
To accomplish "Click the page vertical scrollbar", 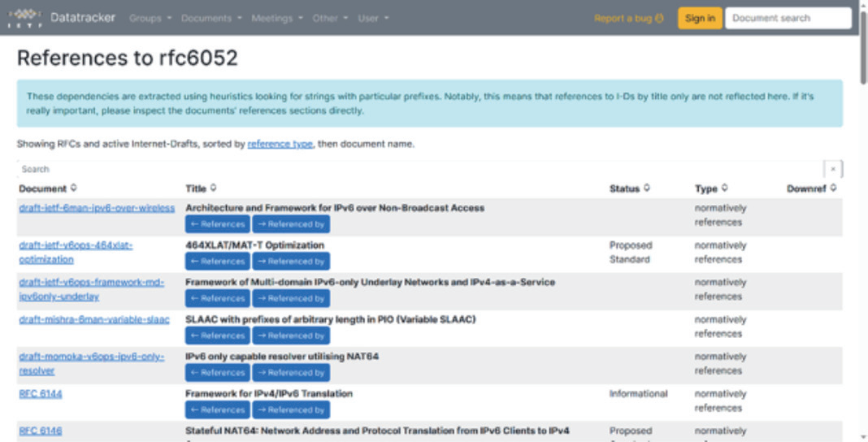I will (x=862, y=244).
